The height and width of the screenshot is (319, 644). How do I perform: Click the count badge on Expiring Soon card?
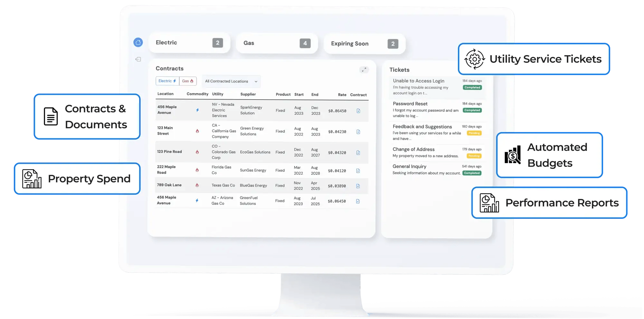tap(393, 44)
